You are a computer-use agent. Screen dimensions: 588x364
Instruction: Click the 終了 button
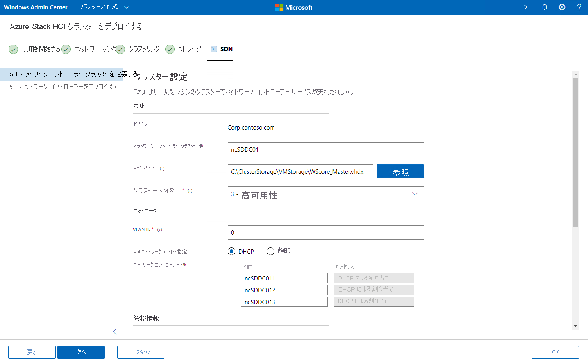[x=555, y=352]
